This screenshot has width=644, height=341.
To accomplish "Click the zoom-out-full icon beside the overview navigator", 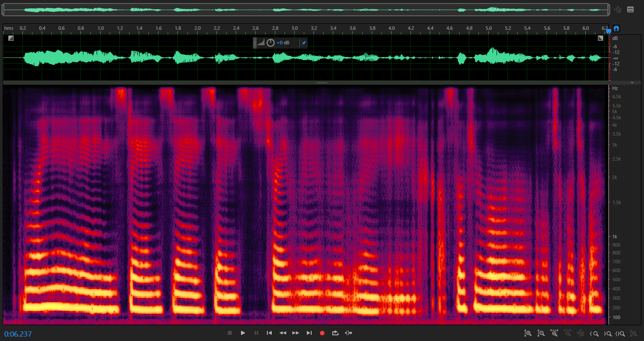I will 619,9.
